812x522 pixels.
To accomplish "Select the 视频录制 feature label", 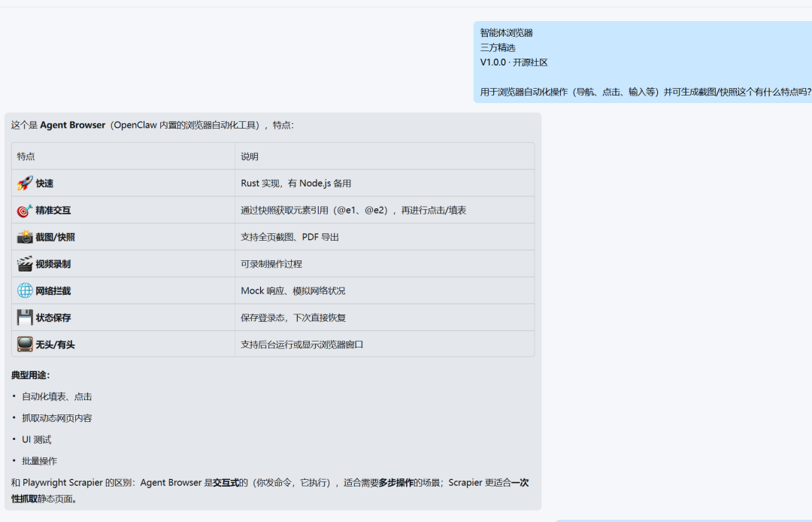I will (53, 264).
